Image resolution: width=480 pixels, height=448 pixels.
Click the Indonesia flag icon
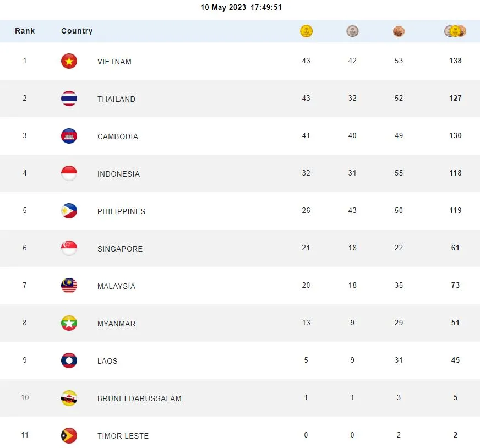point(69,173)
